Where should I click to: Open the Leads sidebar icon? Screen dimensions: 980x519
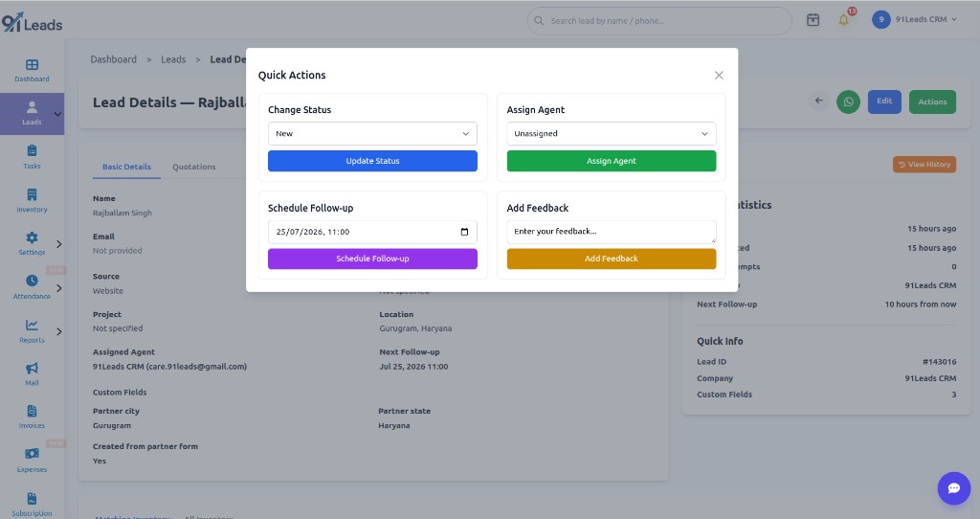32,107
